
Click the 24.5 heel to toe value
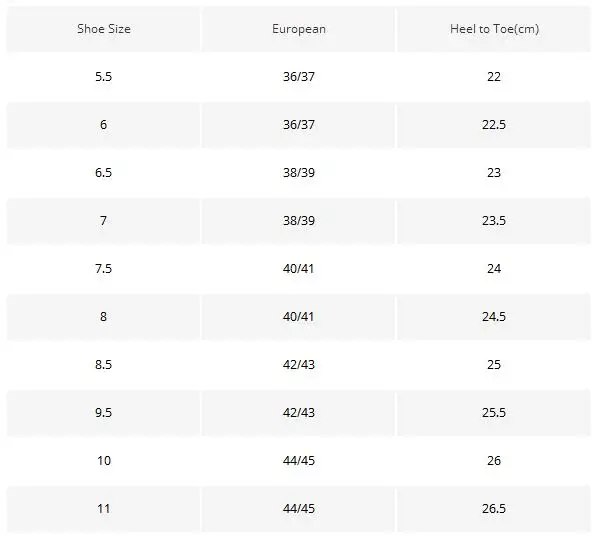494,317
